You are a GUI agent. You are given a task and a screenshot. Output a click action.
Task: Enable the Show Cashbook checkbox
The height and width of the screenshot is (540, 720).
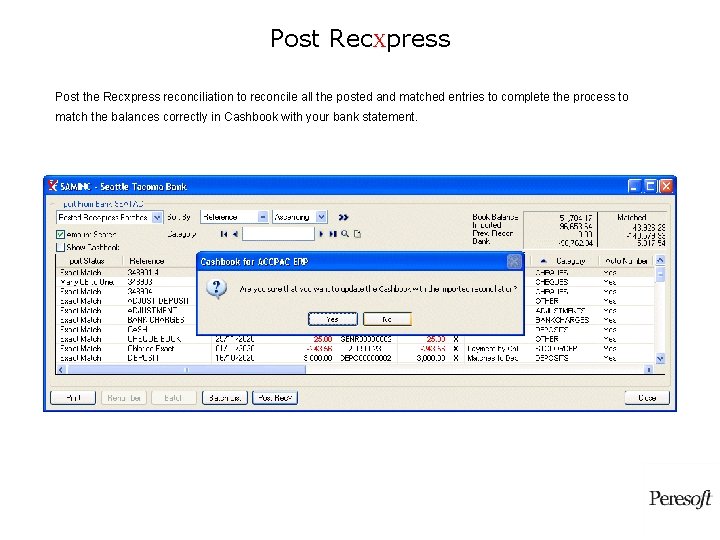(x=60, y=247)
